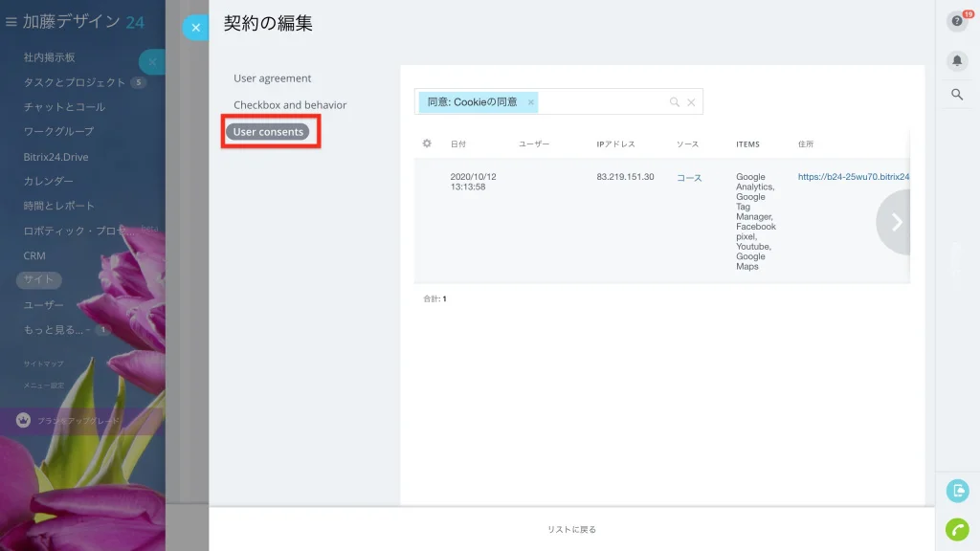The image size is (980, 551).
Task: Open CRM in left menu
Action: [34, 255]
